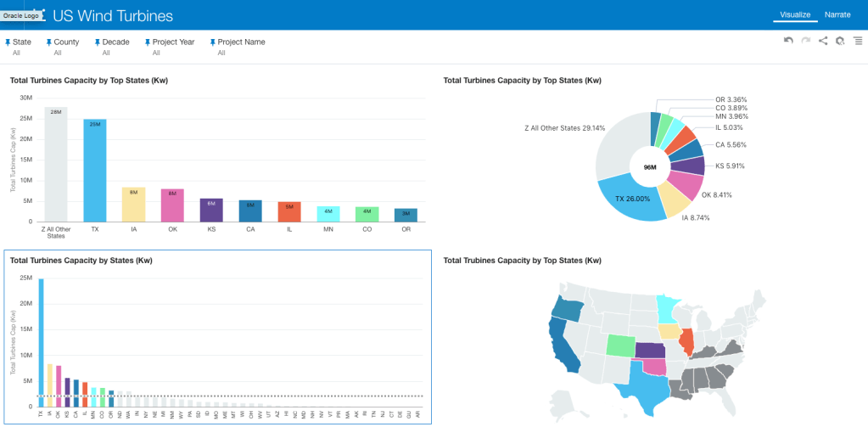Click the Redo arrow icon
Viewport: 868px width, 427px height.
(x=805, y=41)
